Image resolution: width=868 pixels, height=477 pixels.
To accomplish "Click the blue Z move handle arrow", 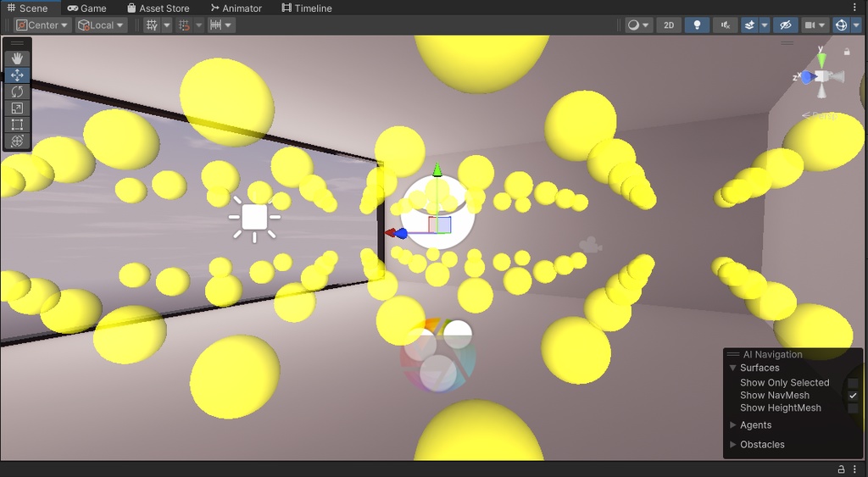I will [x=401, y=234].
